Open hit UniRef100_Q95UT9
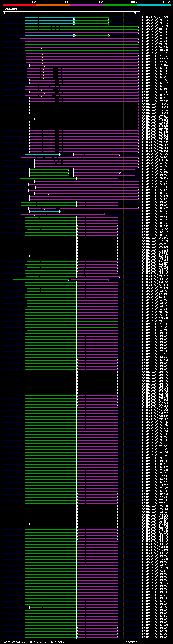This screenshot has height=644, width=173. point(155,21)
